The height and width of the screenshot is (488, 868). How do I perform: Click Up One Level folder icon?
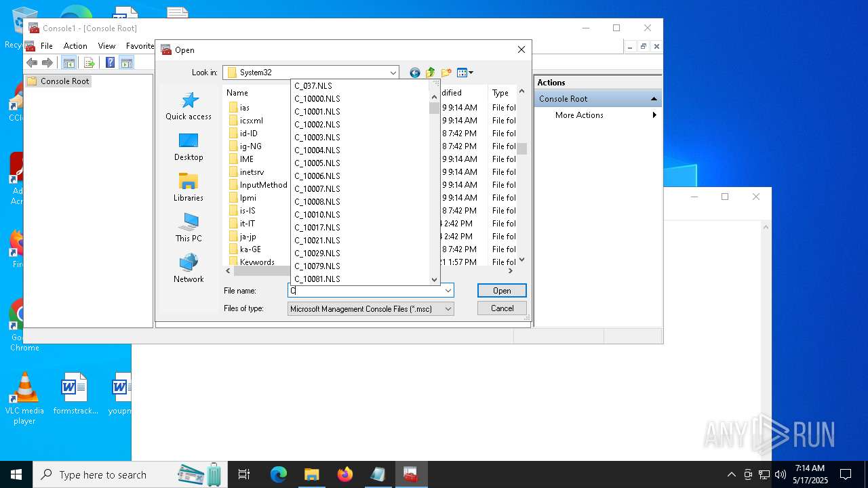(431, 73)
